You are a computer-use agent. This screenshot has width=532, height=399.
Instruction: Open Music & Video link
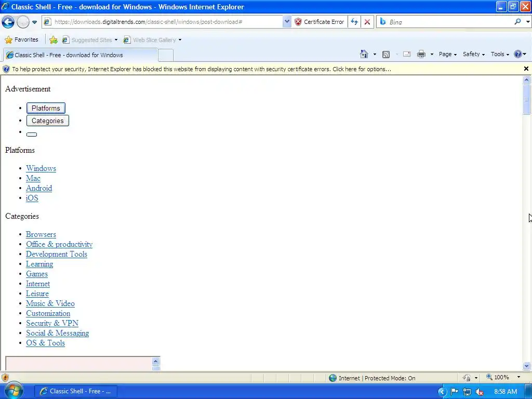(x=50, y=303)
